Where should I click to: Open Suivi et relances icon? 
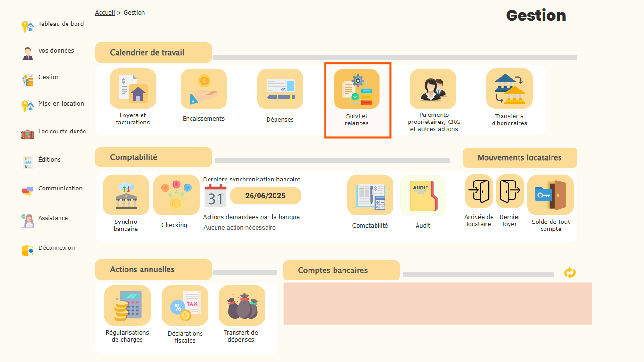357,90
